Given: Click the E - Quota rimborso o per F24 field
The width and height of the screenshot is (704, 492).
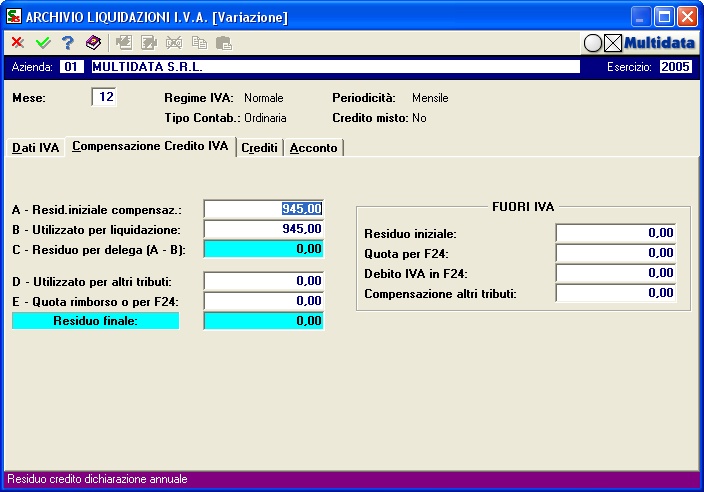Looking at the screenshot, I should coord(264,301).
